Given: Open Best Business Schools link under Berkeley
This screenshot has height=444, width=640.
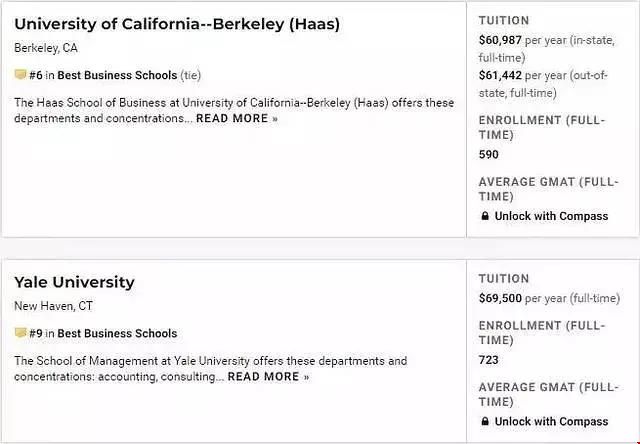Looking at the screenshot, I should tap(117, 75).
